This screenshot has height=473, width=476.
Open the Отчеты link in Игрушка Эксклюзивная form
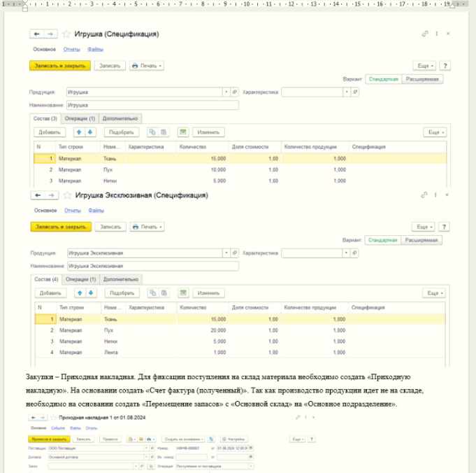[73, 211]
